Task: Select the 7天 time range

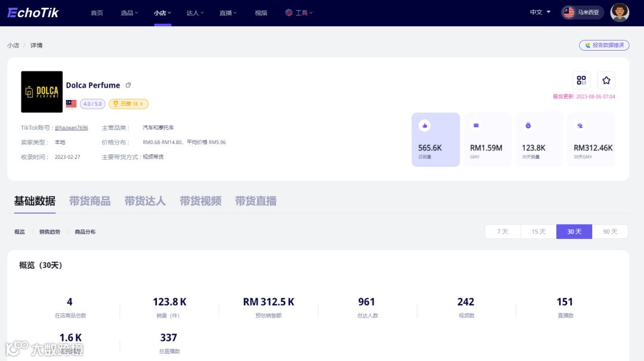Action: click(503, 232)
